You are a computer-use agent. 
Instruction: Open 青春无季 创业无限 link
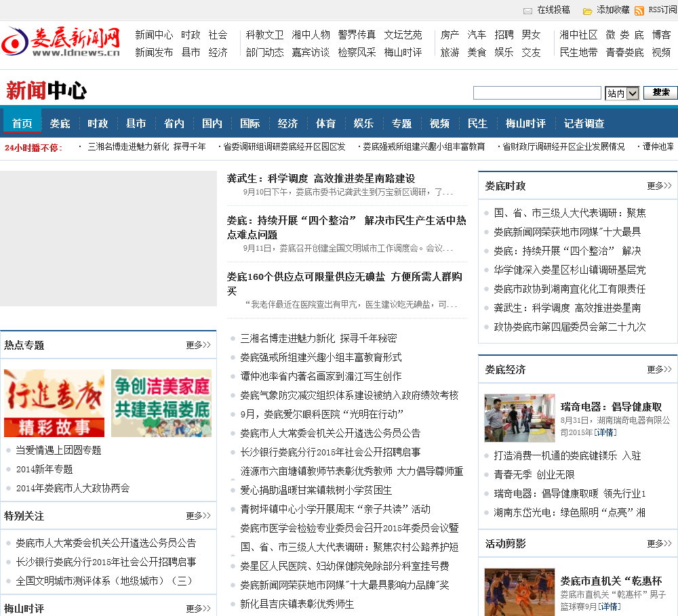[534, 474]
